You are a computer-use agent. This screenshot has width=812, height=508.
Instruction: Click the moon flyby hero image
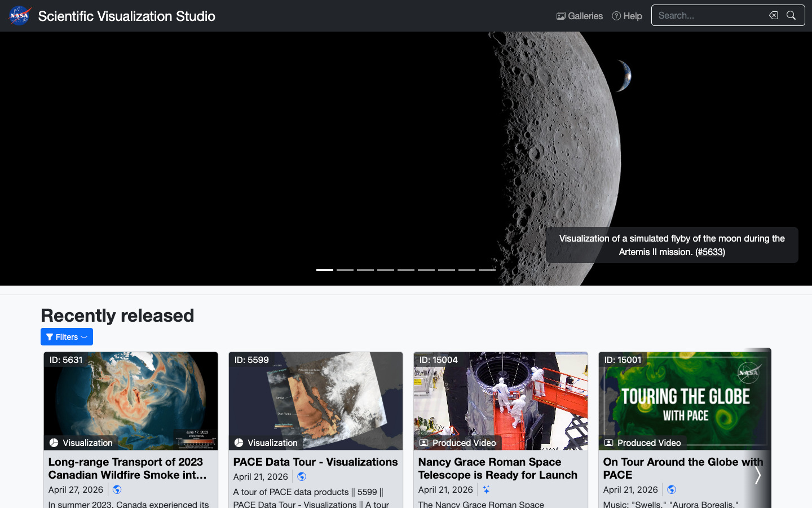(406, 159)
